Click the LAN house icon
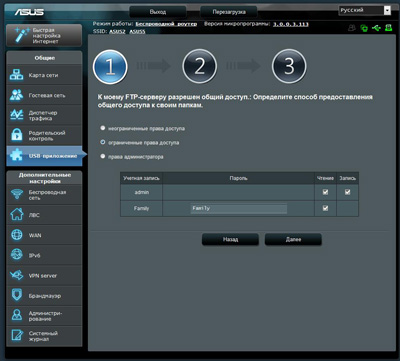 coord(17,215)
